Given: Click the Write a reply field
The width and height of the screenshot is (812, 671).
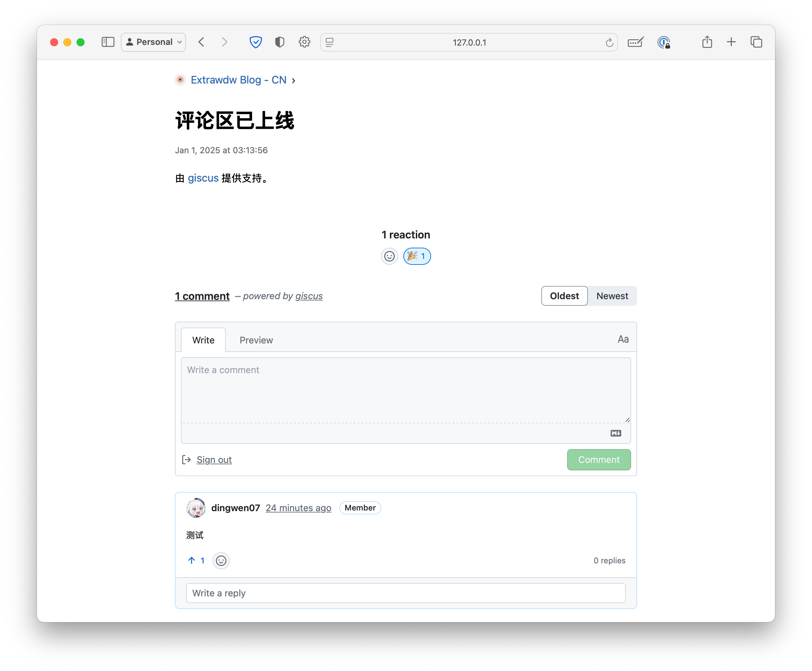Looking at the screenshot, I should click(405, 592).
